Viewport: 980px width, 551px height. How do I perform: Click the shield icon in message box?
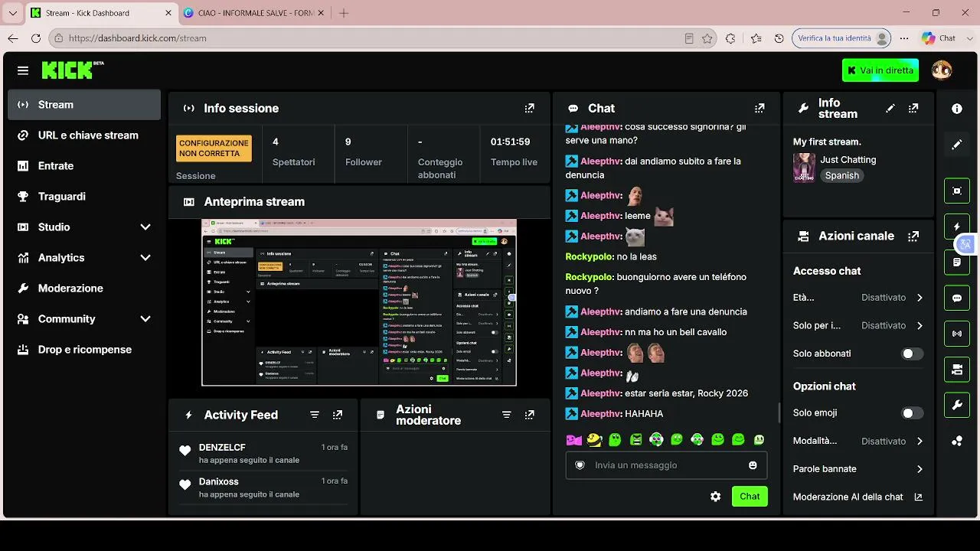(580, 465)
